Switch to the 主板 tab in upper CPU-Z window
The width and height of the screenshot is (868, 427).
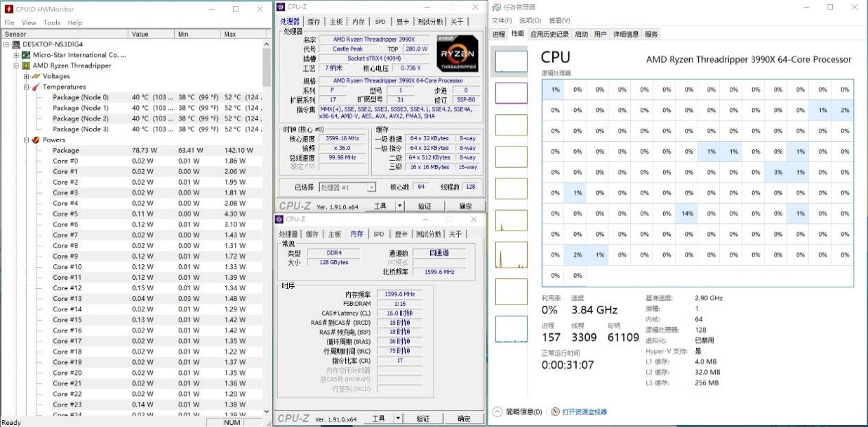click(x=336, y=21)
